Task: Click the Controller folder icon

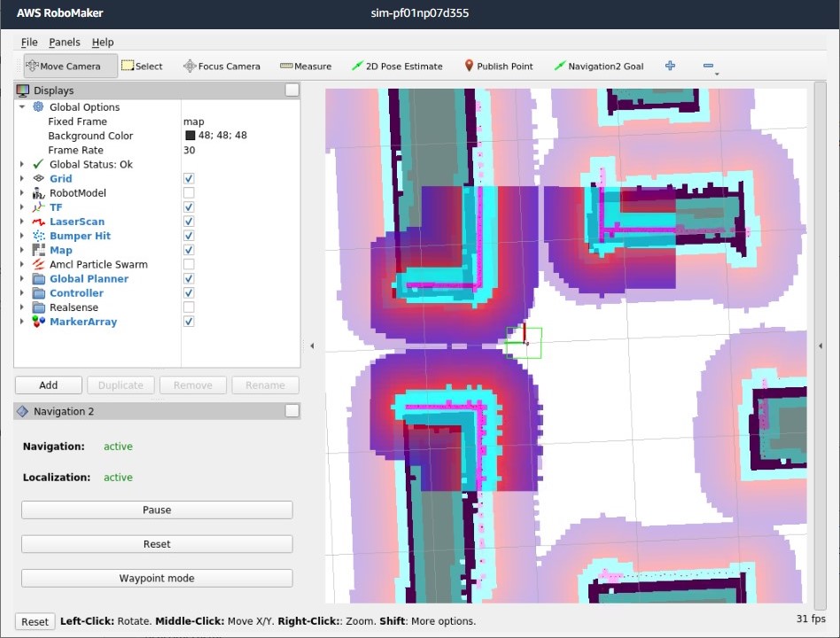Action: pyautogui.click(x=39, y=293)
